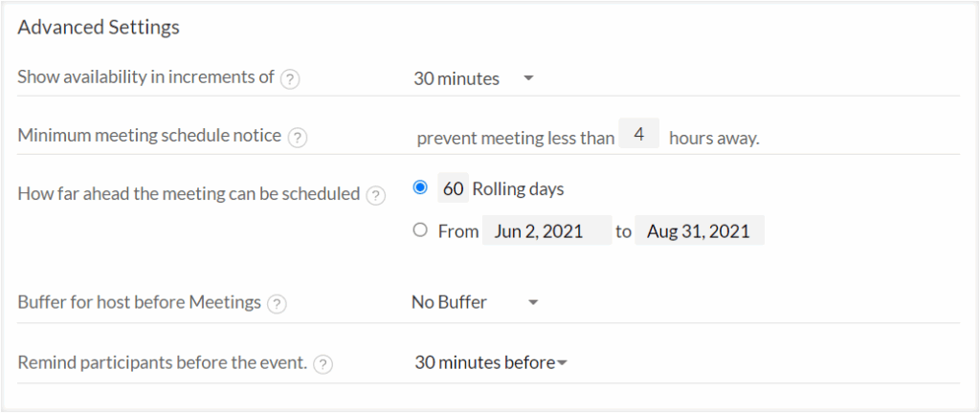Click help icon beside availability increments
Screen dimensions: 980x413
pos(290,80)
